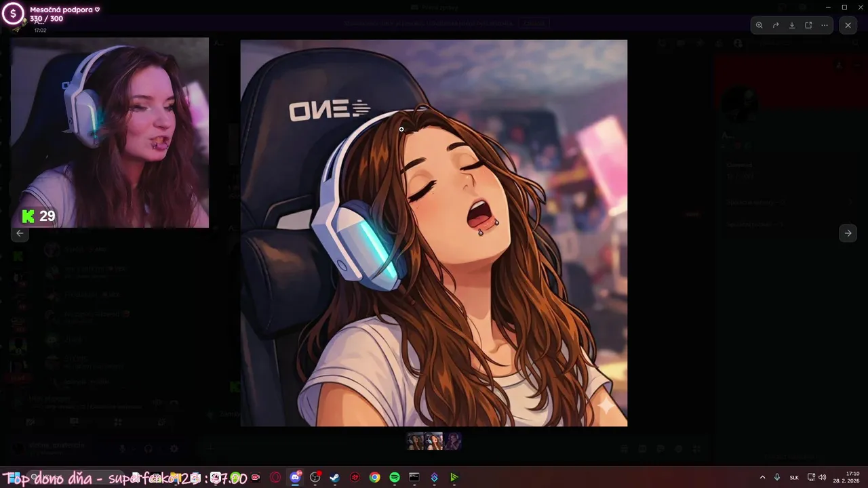Screen dimensions: 868x488
Task: Zoom in with the magnifier icon
Action: [x=759, y=25]
